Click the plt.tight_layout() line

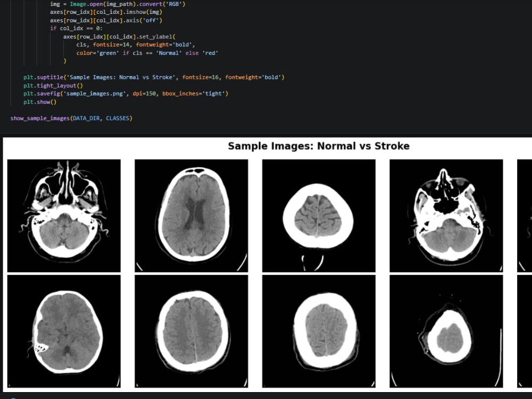point(53,86)
